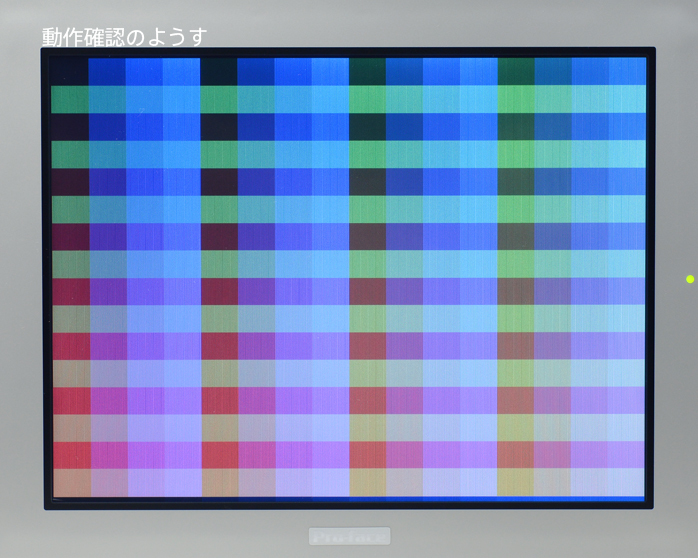Click the red swatch in second-to-last row, fifth column
698x558 pixels.
(218, 454)
